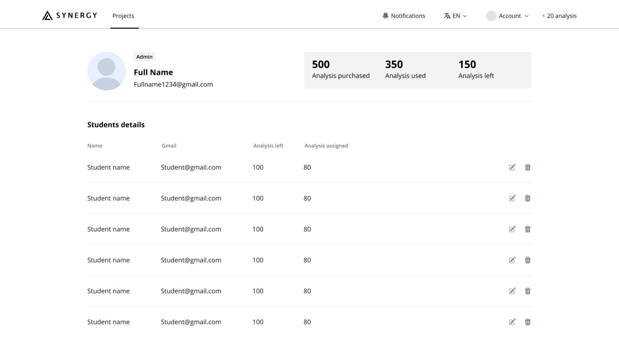The width and height of the screenshot is (619, 364).
Task: Click the admin profile picture
Action: (x=107, y=71)
